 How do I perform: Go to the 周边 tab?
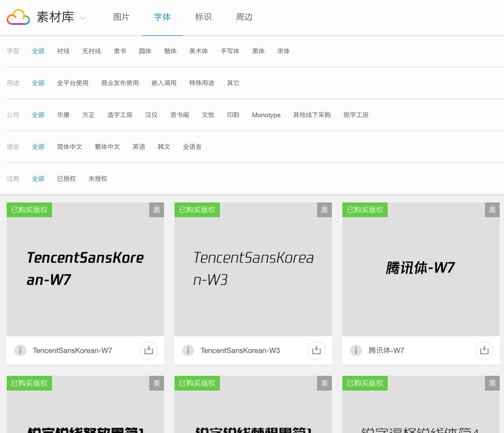click(244, 17)
